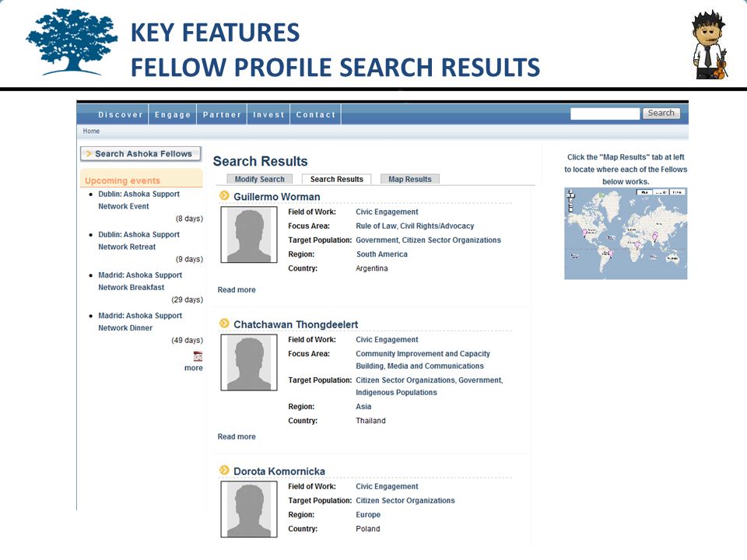Click the more link under upcoming events
The height and width of the screenshot is (560, 747).
tap(194, 368)
